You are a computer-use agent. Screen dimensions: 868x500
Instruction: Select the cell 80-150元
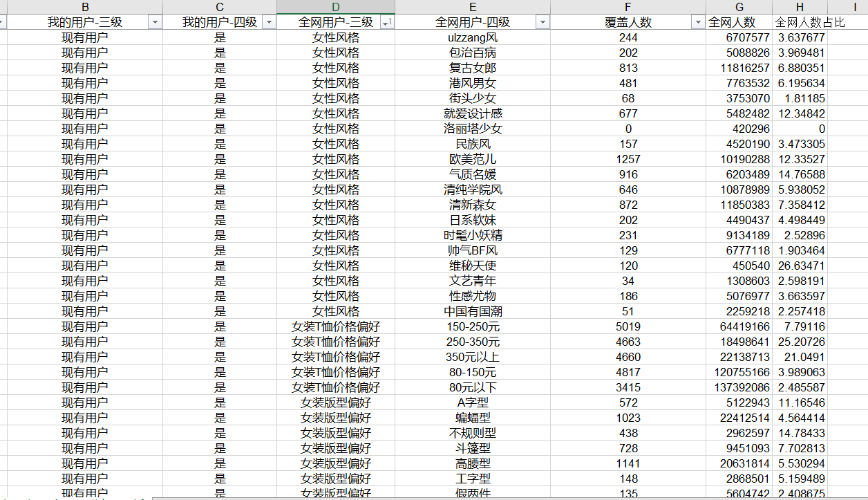click(x=473, y=372)
